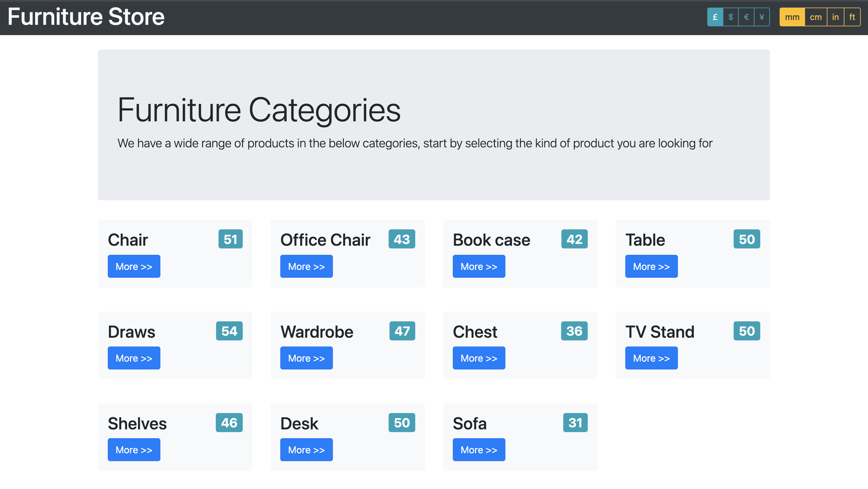Click the Chest category title
868x489 pixels.
[x=475, y=332]
